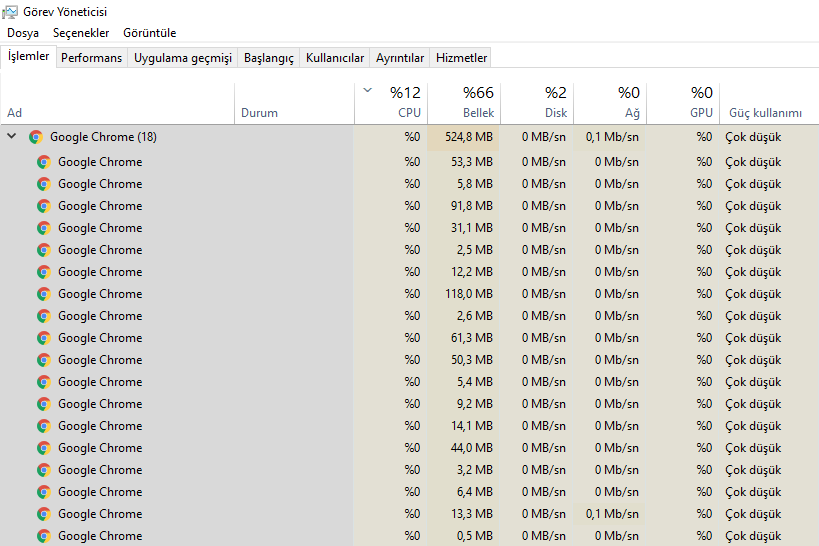Click Chrome icon on the 9,2 MB row

coord(44,403)
